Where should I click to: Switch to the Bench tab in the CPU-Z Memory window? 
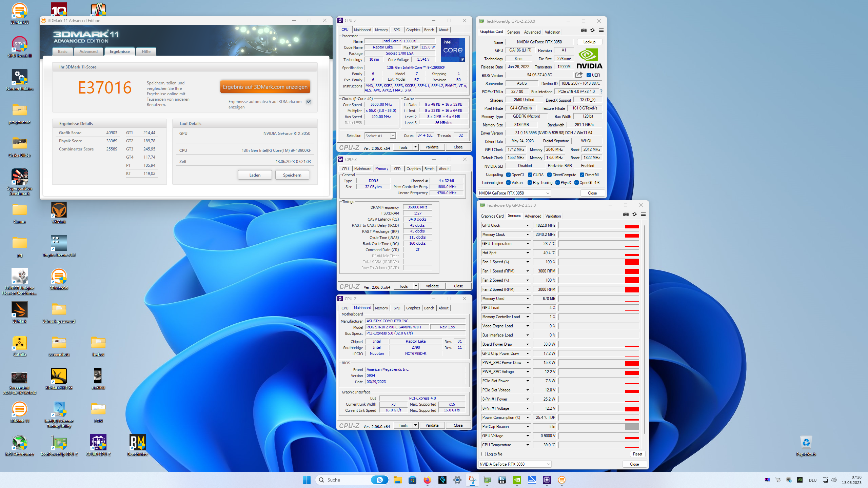429,169
